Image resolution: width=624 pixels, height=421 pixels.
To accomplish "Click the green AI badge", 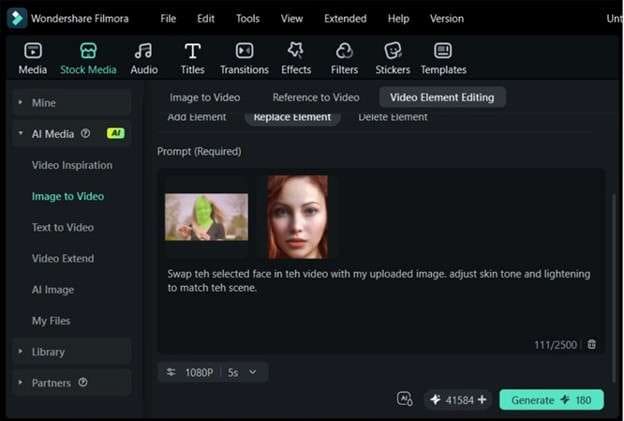I will [x=116, y=133].
